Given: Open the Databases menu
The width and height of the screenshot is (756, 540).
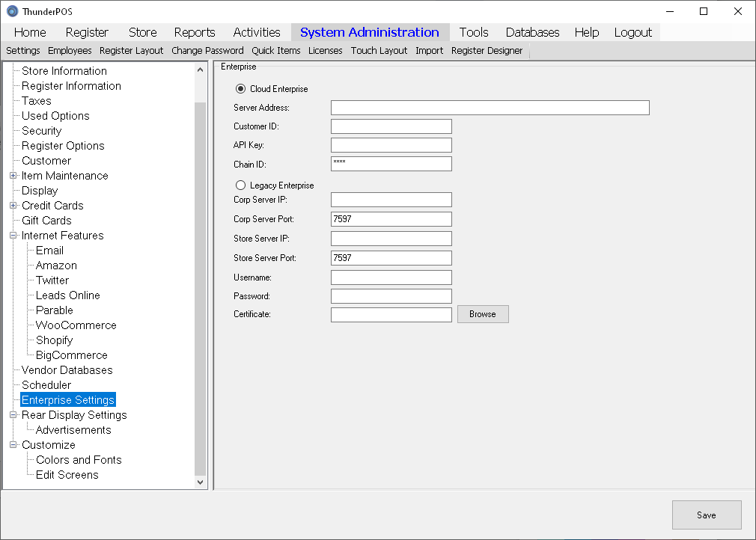Looking at the screenshot, I should (x=532, y=32).
